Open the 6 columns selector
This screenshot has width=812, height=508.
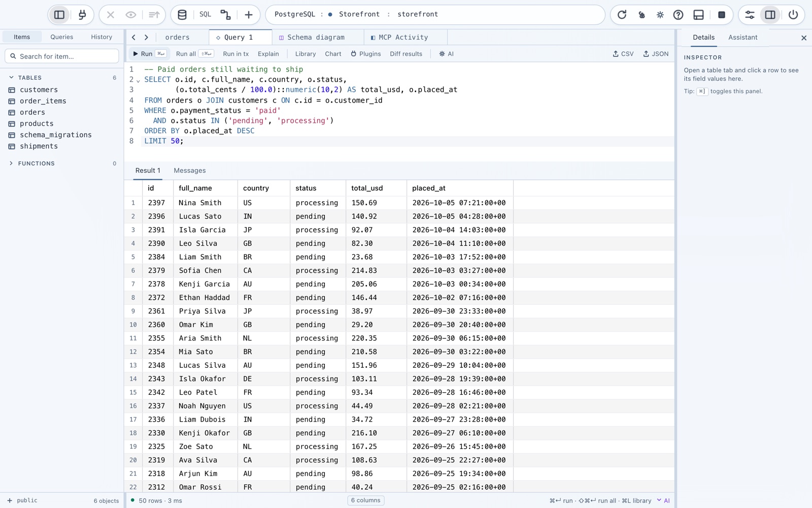pos(366,500)
